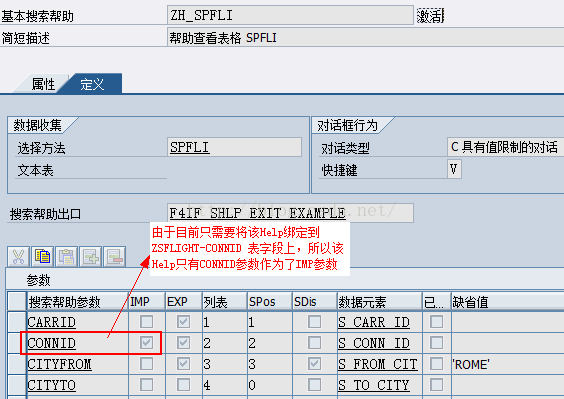Select the CONNID parameter cell
The width and height of the screenshot is (564, 399).
point(77,343)
